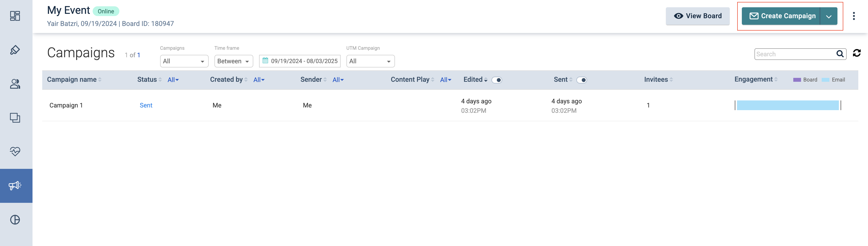Open Status column All filter
This screenshot has height=246, width=868.
click(x=173, y=80)
